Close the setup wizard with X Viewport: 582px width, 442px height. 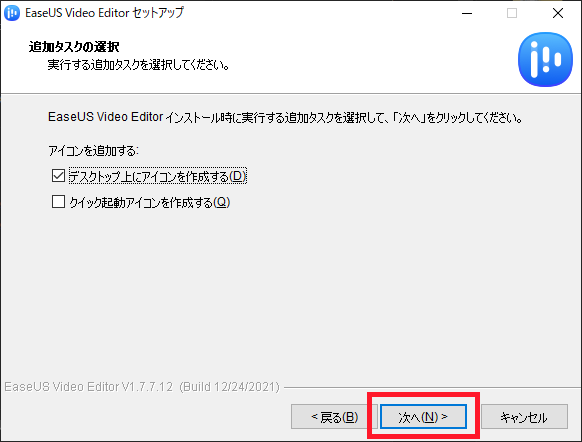pos(558,13)
